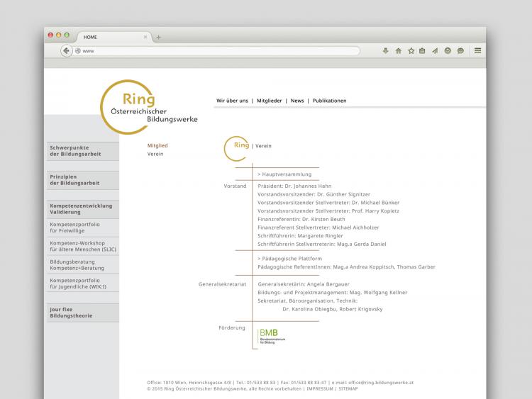Open the Mitglieder menu item
The width and height of the screenshot is (532, 399).
[x=270, y=101]
